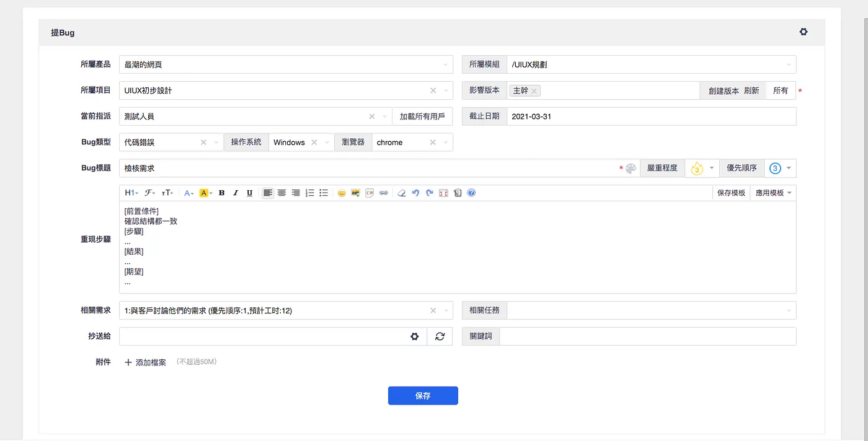Click the paste/clipboard editor icon
The width and height of the screenshot is (868, 441).
coord(458,193)
